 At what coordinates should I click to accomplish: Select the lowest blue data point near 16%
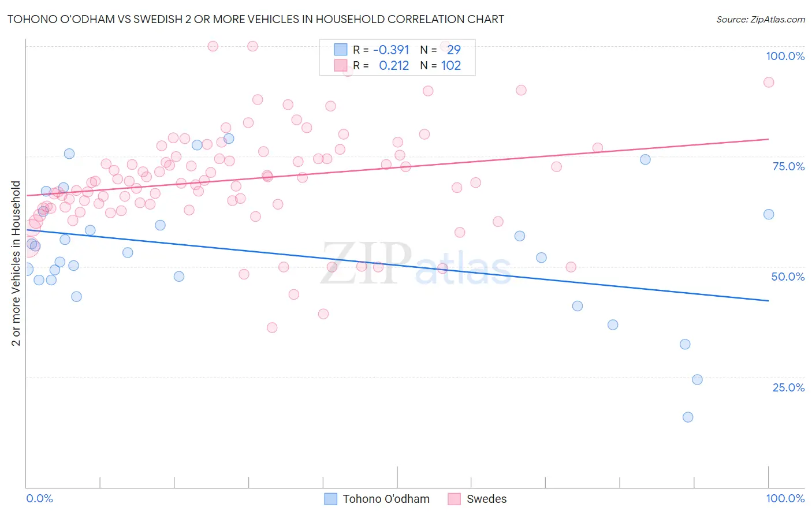tap(688, 417)
